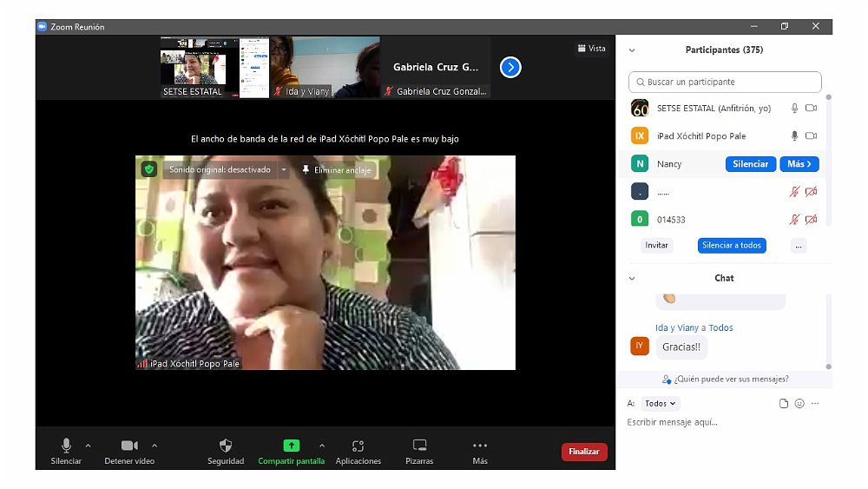The height and width of the screenshot is (489, 868).
Task: Mute the microphone with Silenciar
Action: 66,446
